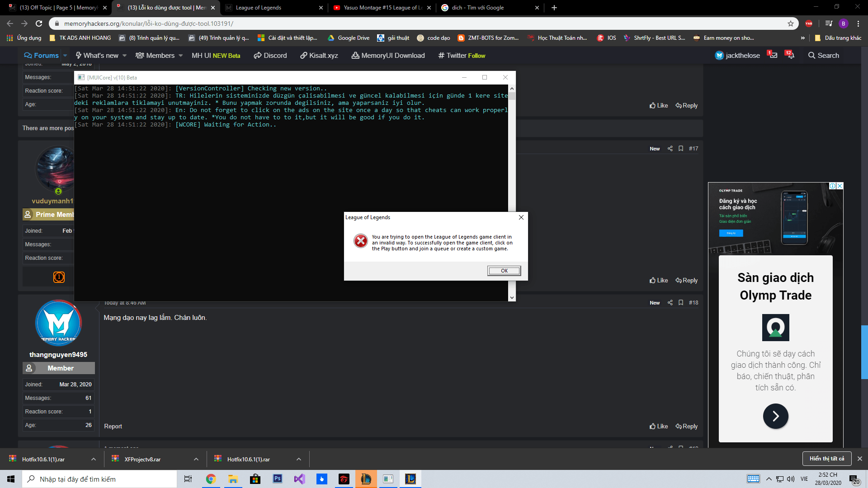
Task: Switch to the League of Legends browser tab
Action: point(274,8)
